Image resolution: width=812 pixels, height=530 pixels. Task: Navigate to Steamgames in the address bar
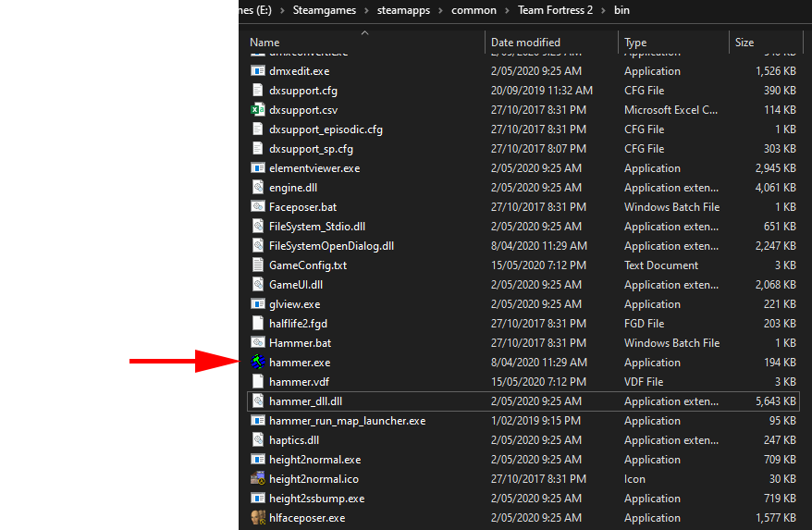[325, 10]
